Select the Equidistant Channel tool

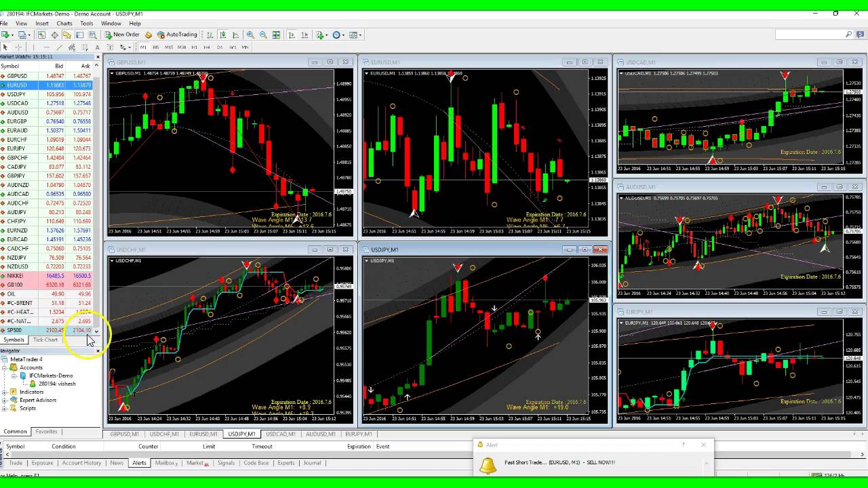[72, 47]
